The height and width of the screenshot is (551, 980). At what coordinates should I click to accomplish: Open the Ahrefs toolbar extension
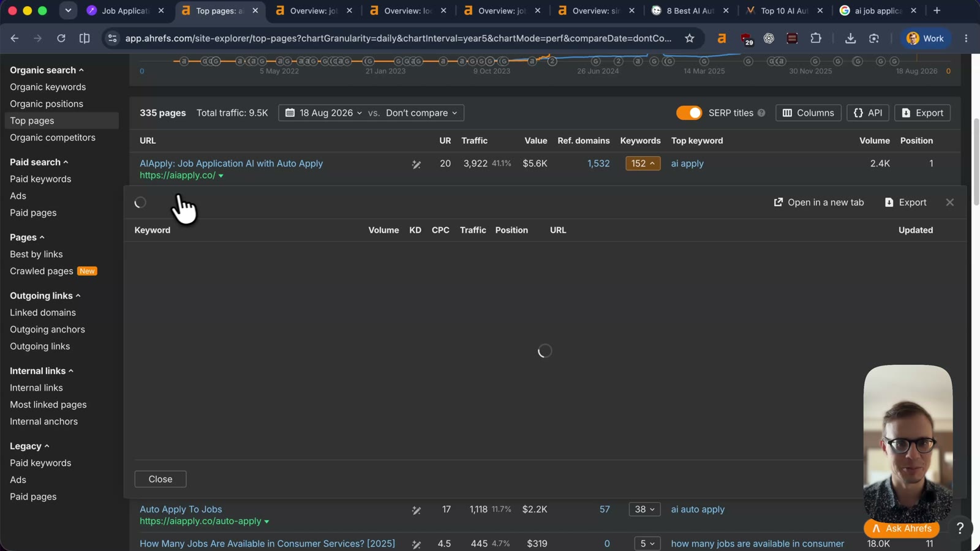click(x=722, y=39)
